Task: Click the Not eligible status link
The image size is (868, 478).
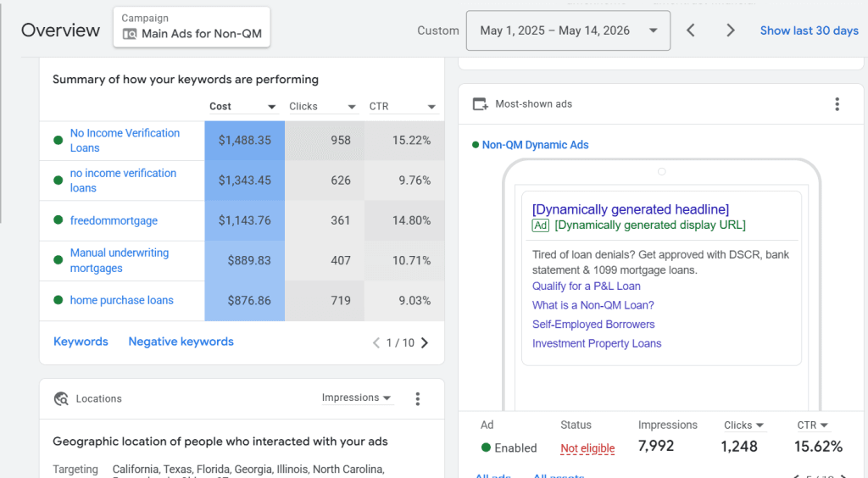Action: [587, 448]
